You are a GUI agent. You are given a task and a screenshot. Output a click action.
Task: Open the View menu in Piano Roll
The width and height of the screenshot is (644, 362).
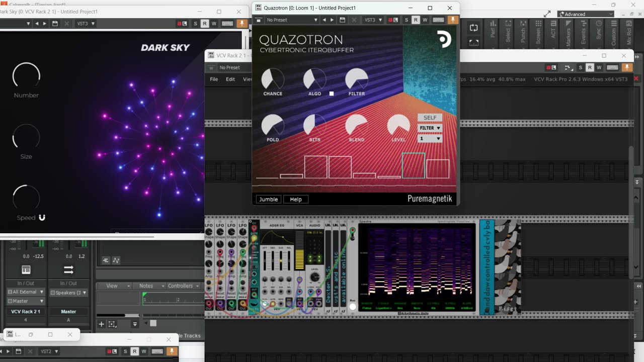[x=115, y=286]
